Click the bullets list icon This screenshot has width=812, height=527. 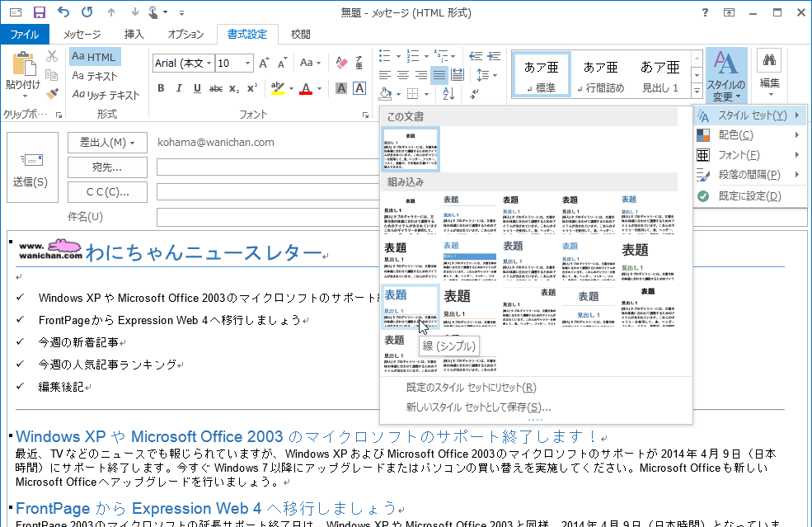point(385,56)
